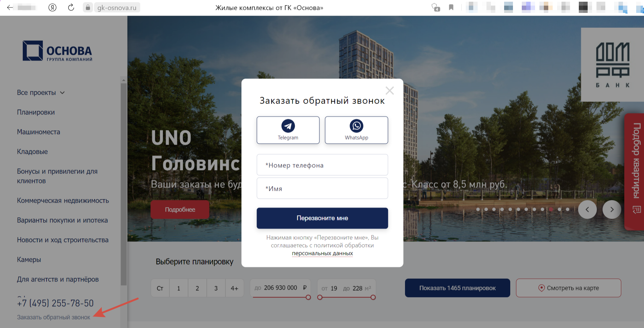
Task: Click the padlock site security icon
Action: 88,7
